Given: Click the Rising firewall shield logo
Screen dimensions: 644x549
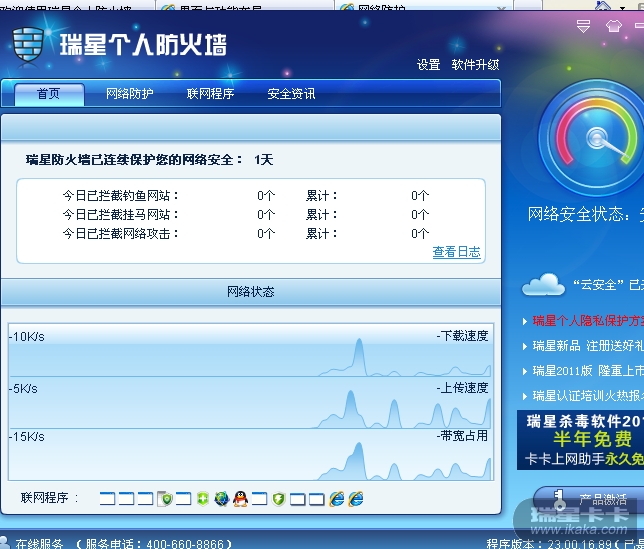Looking at the screenshot, I should (x=28, y=45).
